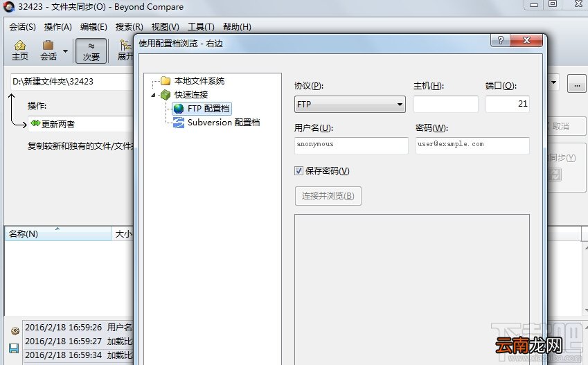588x365 pixels.
Task: Open the 视图(V) menu
Action: [x=165, y=27]
